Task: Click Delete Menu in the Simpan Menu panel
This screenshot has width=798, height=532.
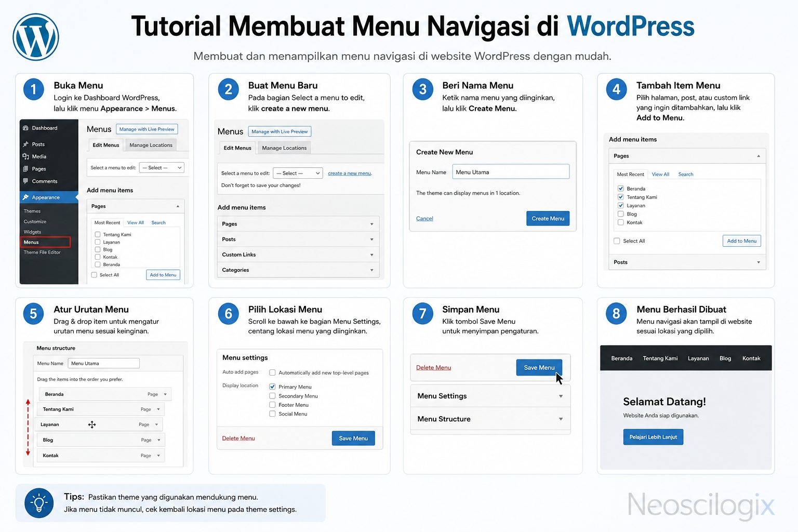Action: coord(433,368)
